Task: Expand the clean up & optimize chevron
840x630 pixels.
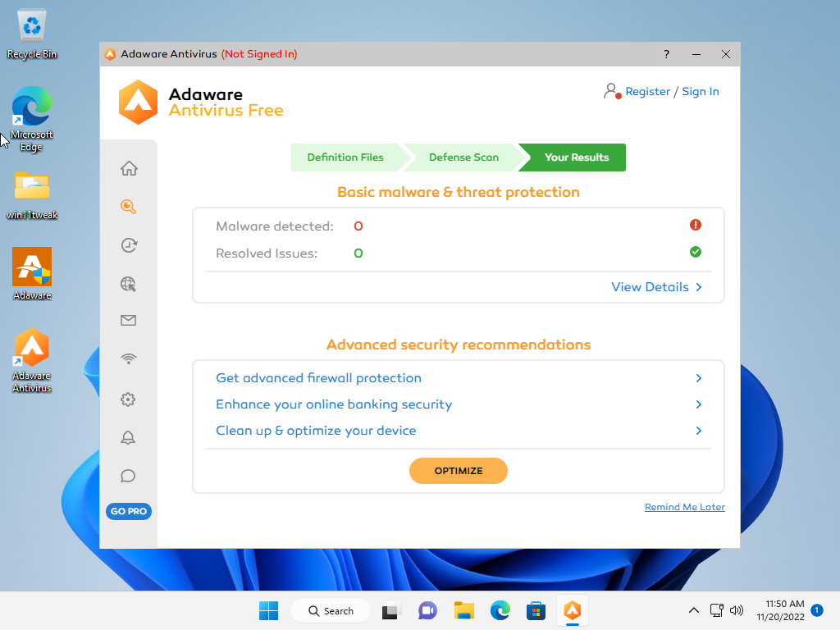Action: (699, 431)
